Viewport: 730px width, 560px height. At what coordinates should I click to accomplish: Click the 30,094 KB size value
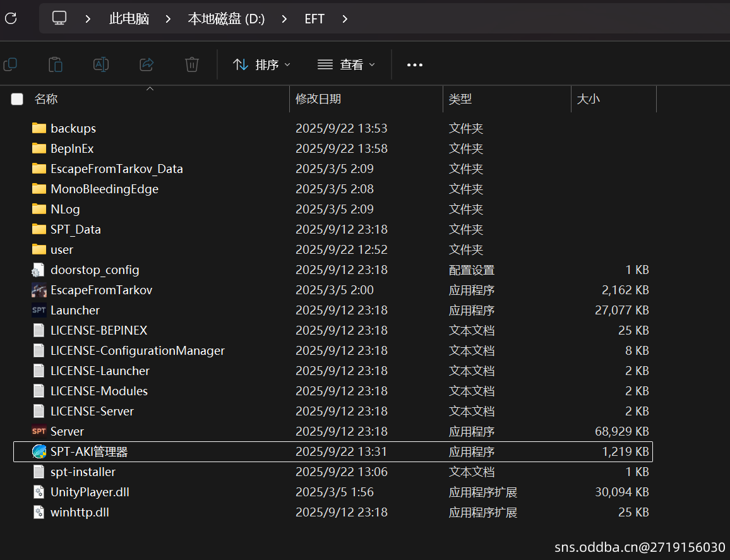pyautogui.click(x=622, y=492)
